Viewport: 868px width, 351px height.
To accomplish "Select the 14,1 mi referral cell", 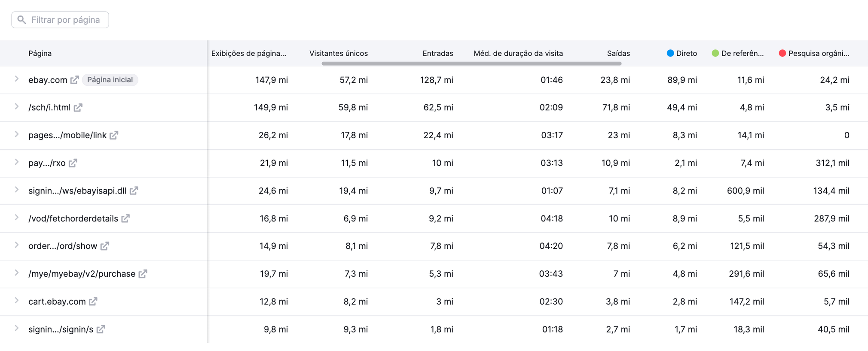I will click(751, 135).
